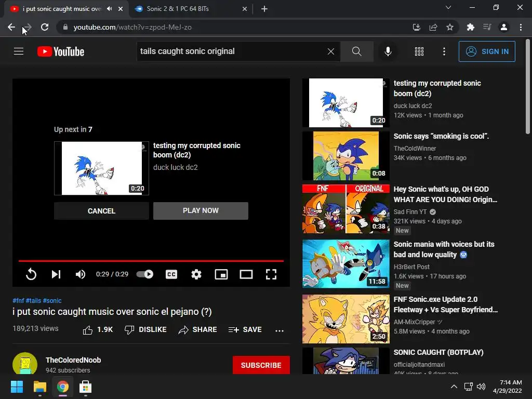Open a new browser tab

click(264, 9)
